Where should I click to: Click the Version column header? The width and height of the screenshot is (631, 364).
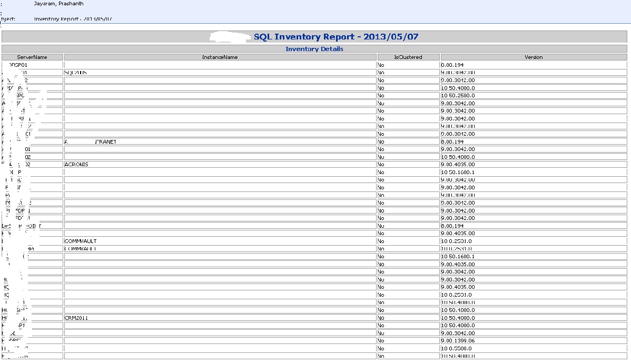(x=533, y=57)
